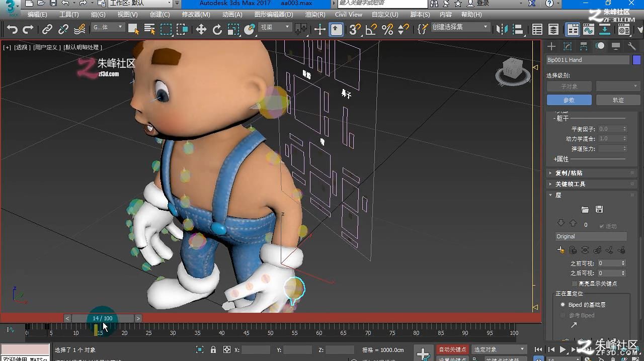Click the Bip001 L Hand name field
The height and width of the screenshot is (361, 644).
click(588, 60)
